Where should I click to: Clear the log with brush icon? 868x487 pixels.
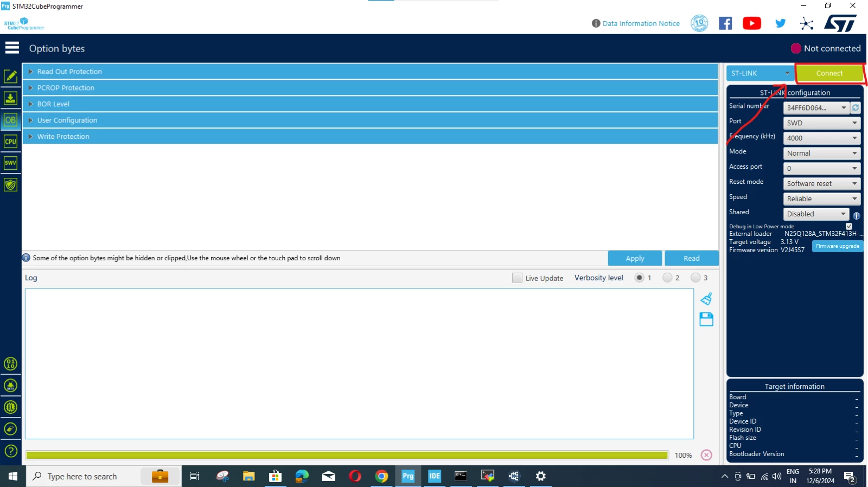point(706,299)
